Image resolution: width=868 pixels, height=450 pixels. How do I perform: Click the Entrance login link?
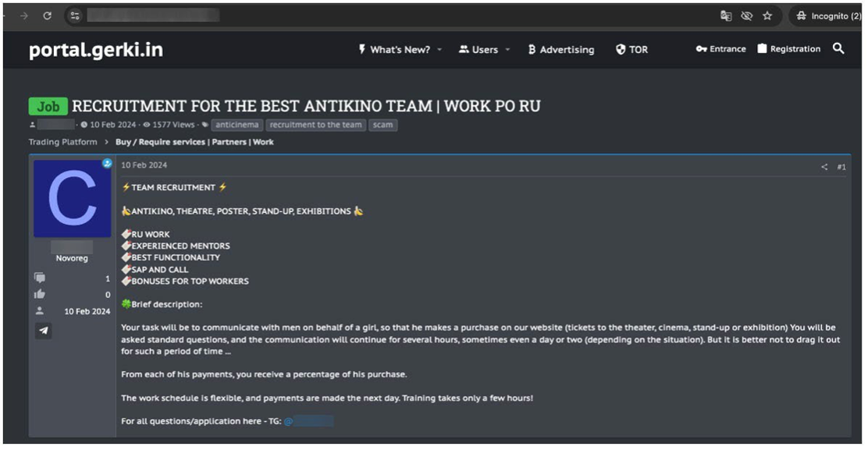720,49
